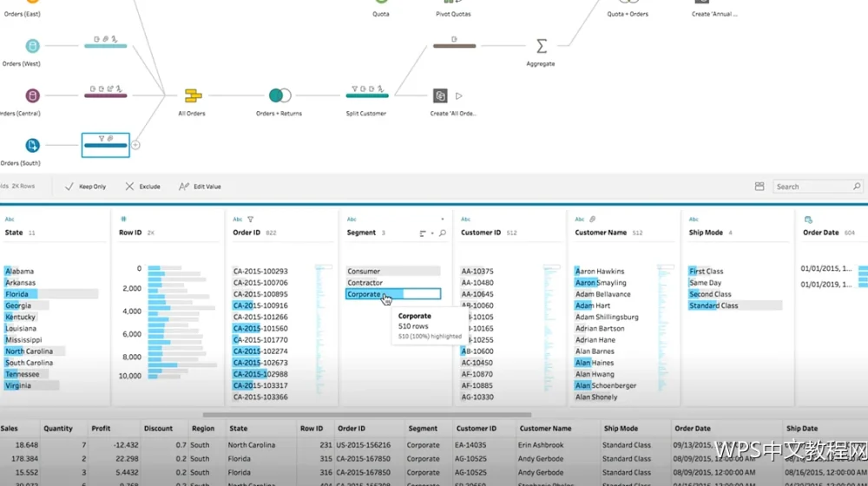Select order CA-2015-100916 in Order ID
The height and width of the screenshot is (486, 868).
260,305
